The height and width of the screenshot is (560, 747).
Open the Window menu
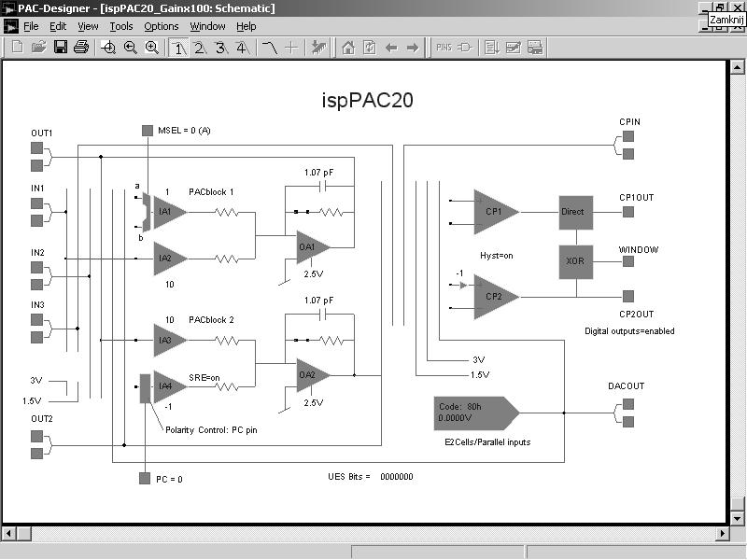click(x=207, y=27)
